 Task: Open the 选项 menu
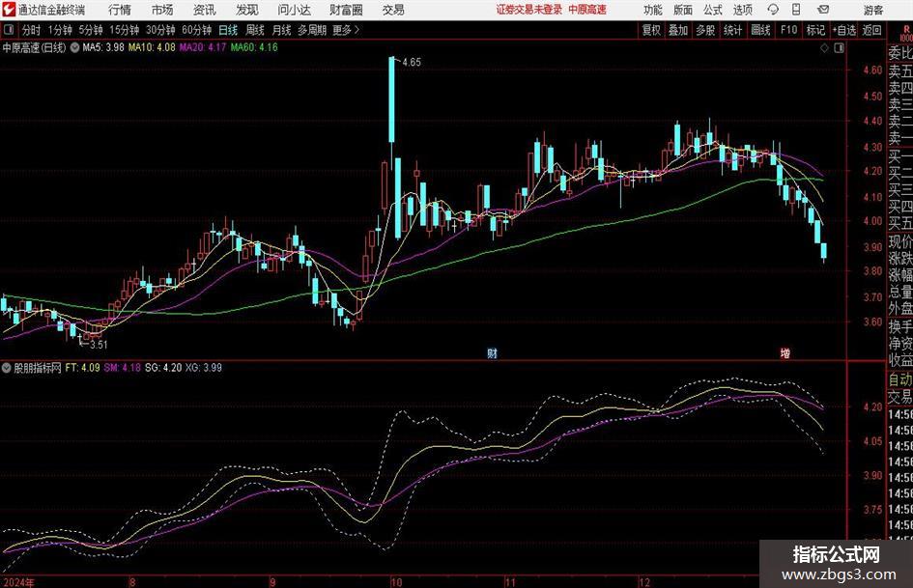pos(742,10)
